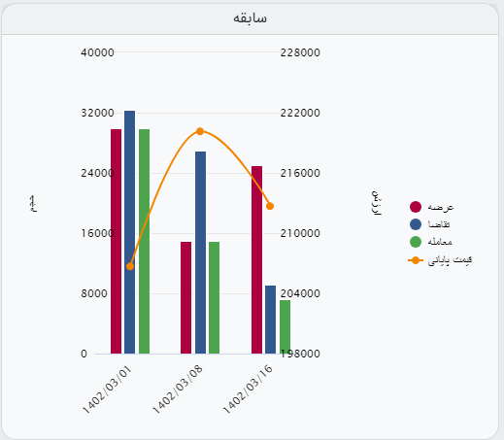Toggle the green معامله legend marker
The width and height of the screenshot is (504, 440).
(x=416, y=242)
